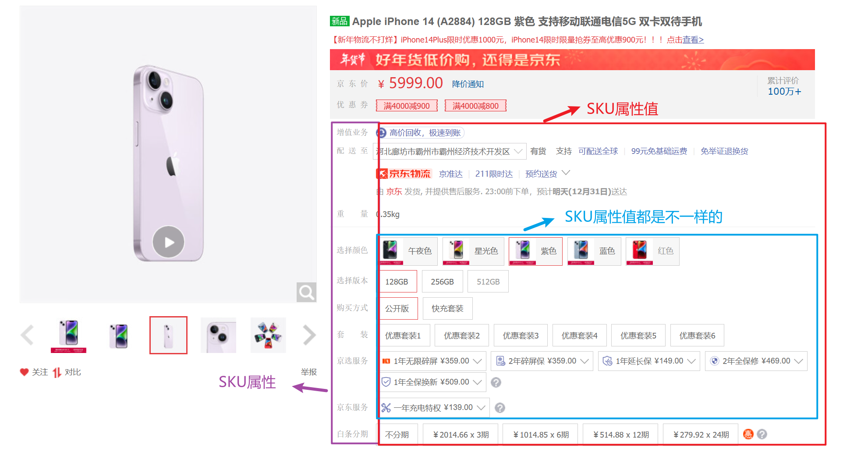Image resolution: width=868 pixels, height=449 pixels.
Task: Select the 256GB version
Action: (443, 282)
